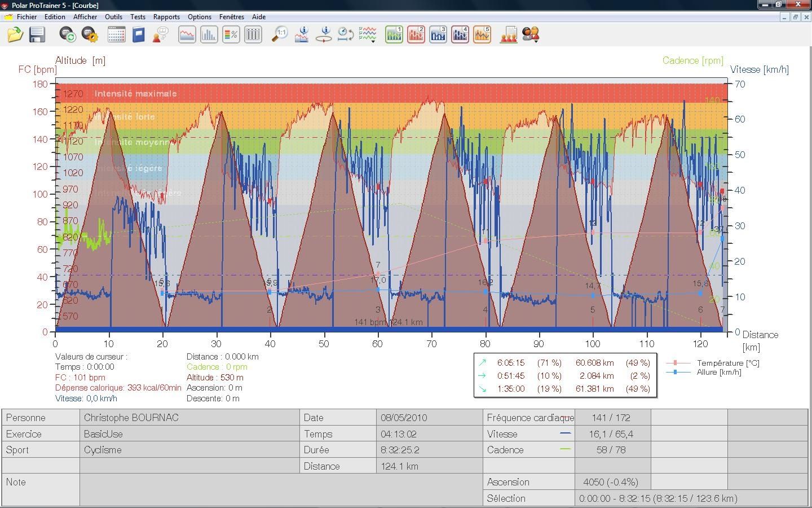Click the Cadence [rpm] axis label
Screen dimensions: 812x508
[x=693, y=60]
